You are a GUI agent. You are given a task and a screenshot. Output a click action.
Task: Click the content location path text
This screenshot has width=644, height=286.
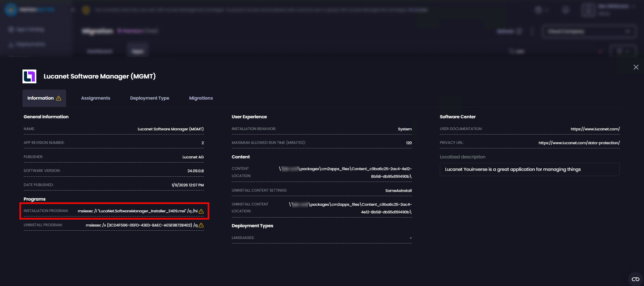point(345,173)
